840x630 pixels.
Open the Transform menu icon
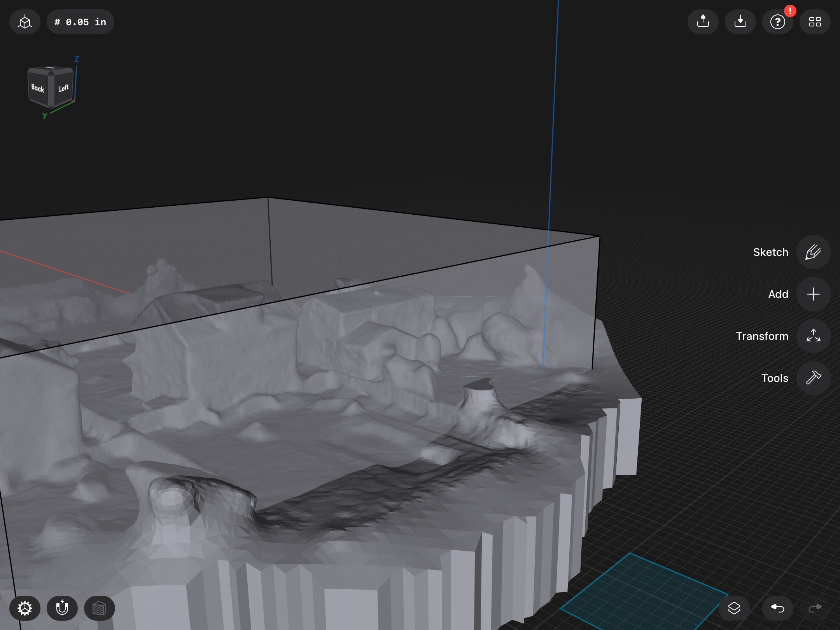[813, 336]
